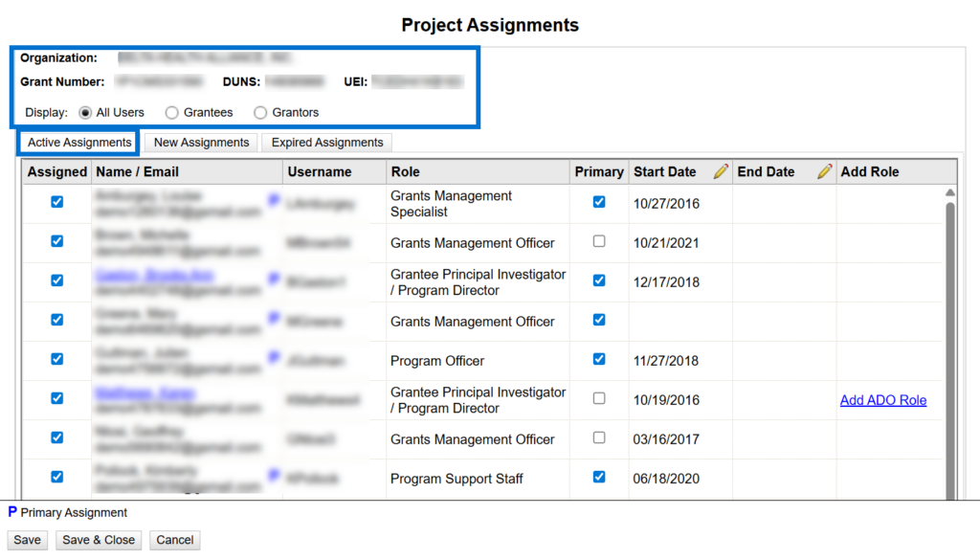
Task: Uncheck Assigned for Grants Management Specialist row
Action: (56, 202)
